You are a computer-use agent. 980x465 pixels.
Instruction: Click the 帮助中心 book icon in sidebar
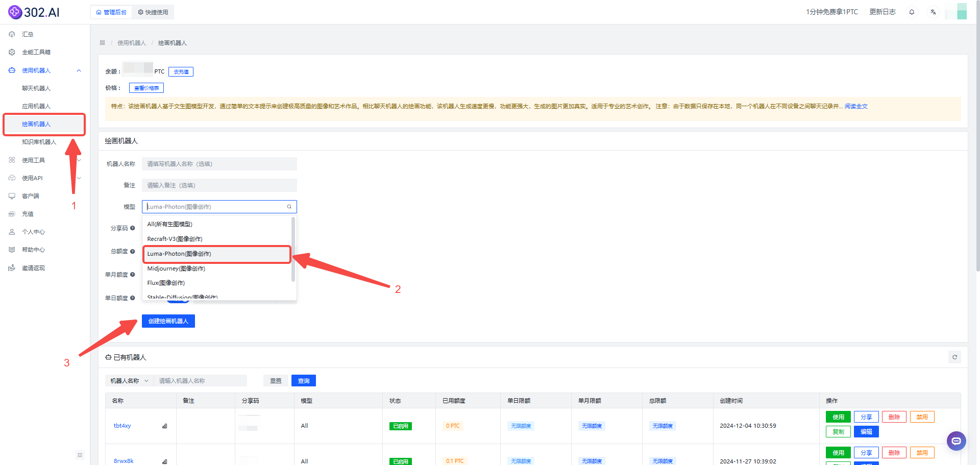point(12,250)
